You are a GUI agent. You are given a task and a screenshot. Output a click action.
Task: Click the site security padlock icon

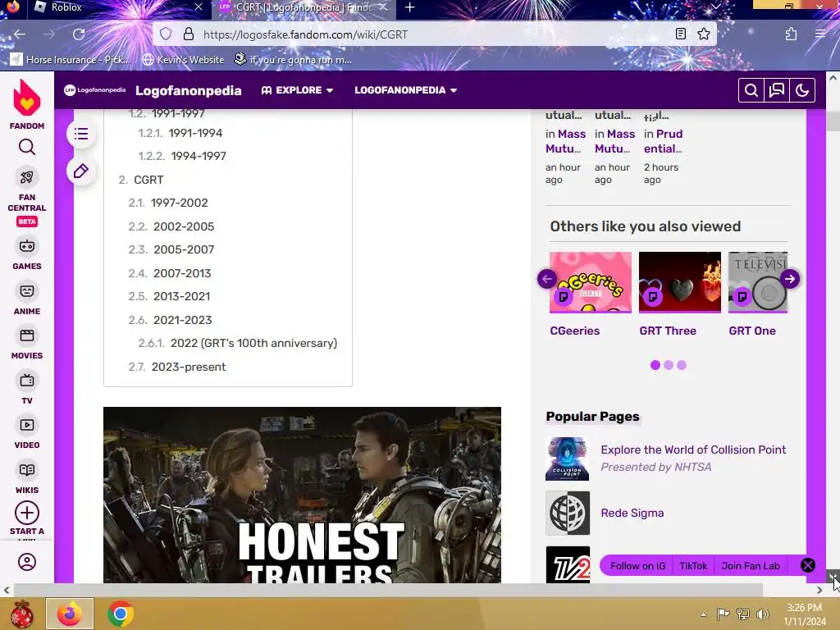pos(188,34)
